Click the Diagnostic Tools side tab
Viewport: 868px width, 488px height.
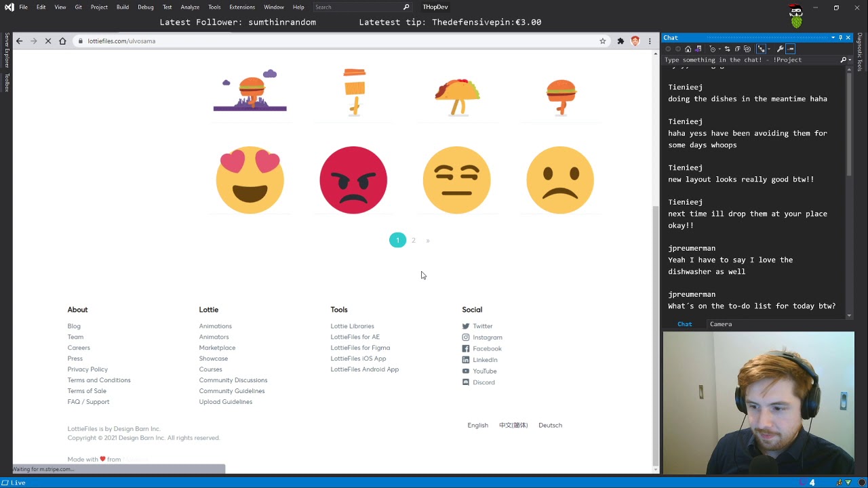pos(860,52)
